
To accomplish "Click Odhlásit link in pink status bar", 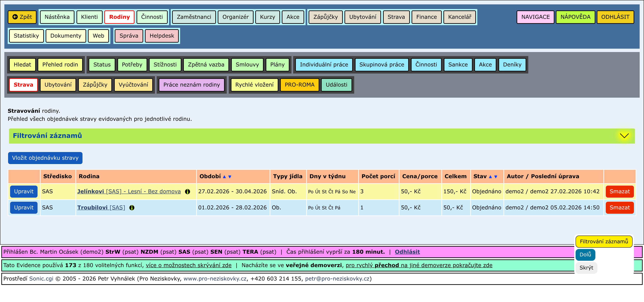I will click(407, 252).
